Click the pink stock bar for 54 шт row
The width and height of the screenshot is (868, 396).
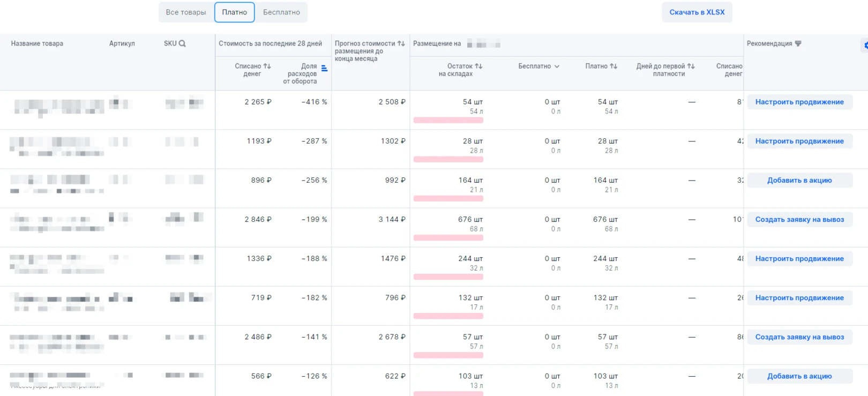coord(448,121)
